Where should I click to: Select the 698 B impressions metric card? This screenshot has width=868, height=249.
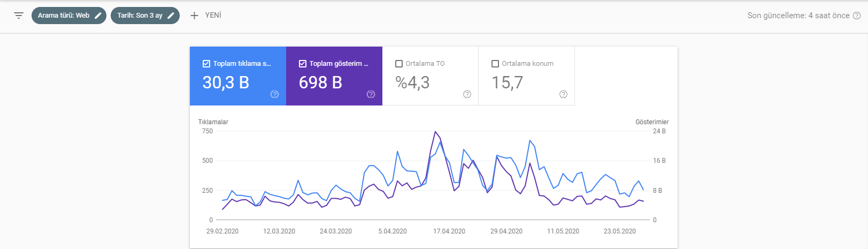click(x=334, y=76)
